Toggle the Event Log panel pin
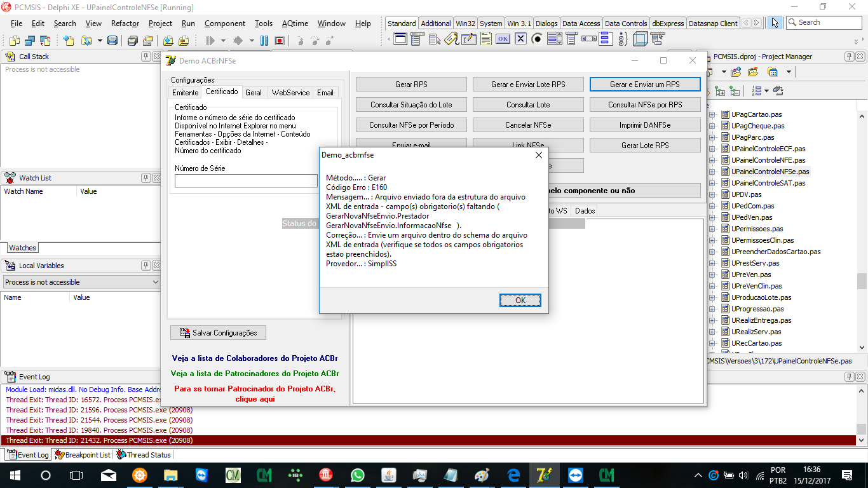 tap(850, 376)
